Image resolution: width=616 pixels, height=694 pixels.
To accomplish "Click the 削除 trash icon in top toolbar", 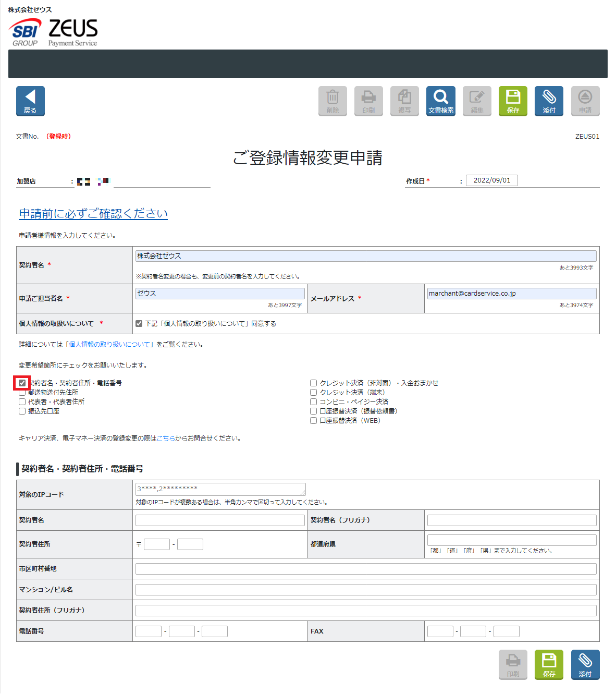I will click(332, 101).
